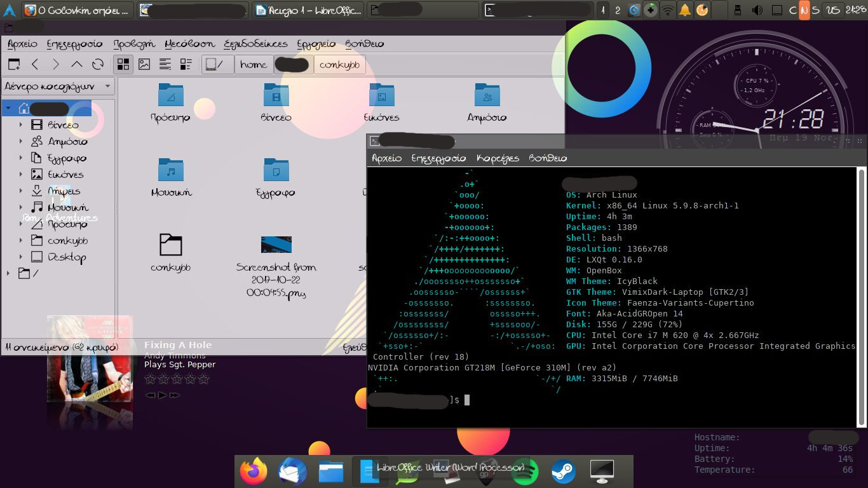Collapse the home folder tree node
This screenshot has height=488, width=868.
8,109
